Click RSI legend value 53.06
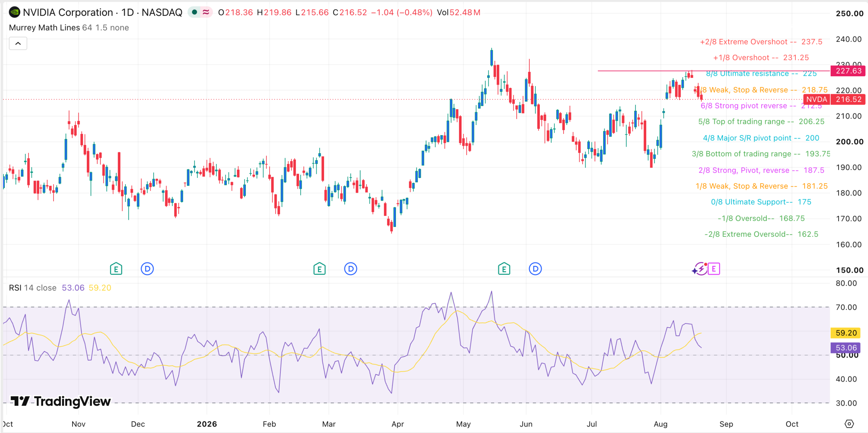The height and width of the screenshot is (433, 868). (x=73, y=288)
